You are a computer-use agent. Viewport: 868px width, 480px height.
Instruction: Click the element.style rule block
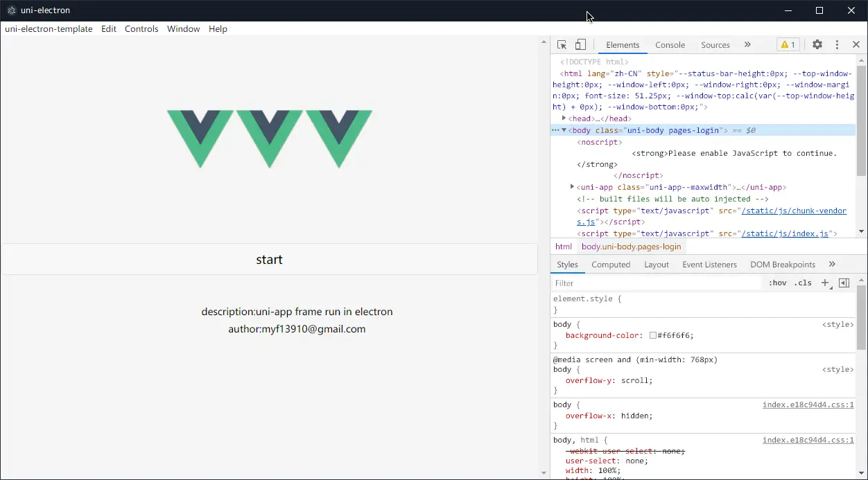(703, 304)
